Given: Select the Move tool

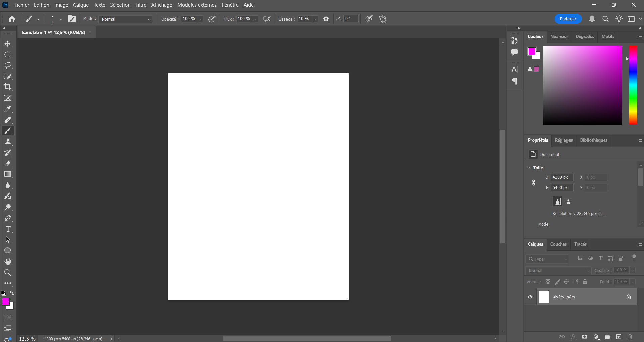Looking at the screenshot, I should [x=8, y=44].
